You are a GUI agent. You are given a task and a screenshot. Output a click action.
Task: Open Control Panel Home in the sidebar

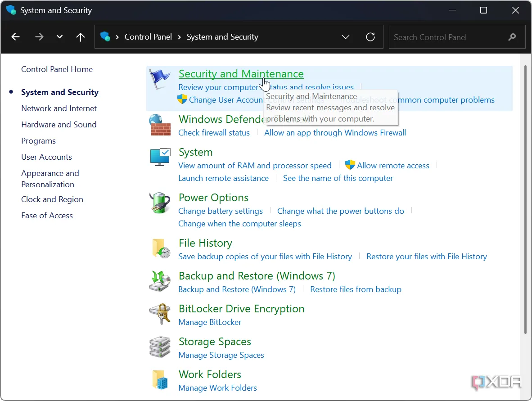pos(57,69)
